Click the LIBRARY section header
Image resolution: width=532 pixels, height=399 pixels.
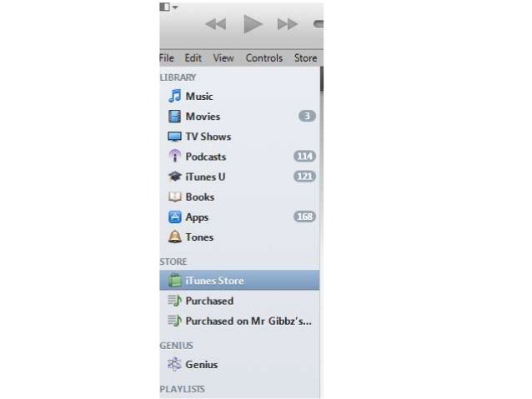pyautogui.click(x=178, y=77)
